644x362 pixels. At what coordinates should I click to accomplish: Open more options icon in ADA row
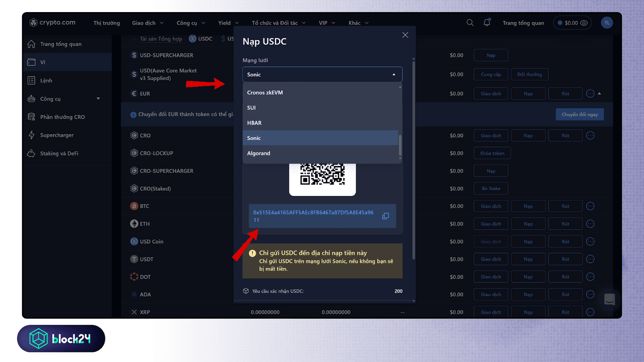(590, 294)
